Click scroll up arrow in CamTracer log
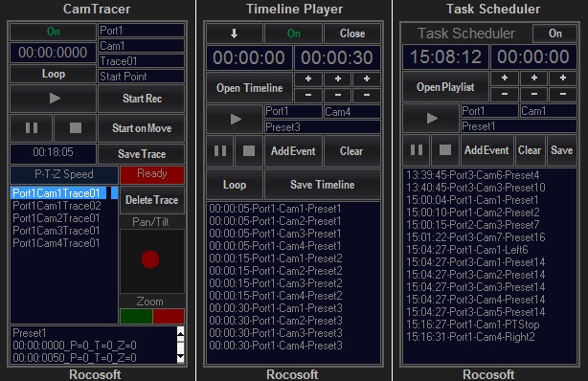The height and width of the screenshot is (381, 588). 180,332
